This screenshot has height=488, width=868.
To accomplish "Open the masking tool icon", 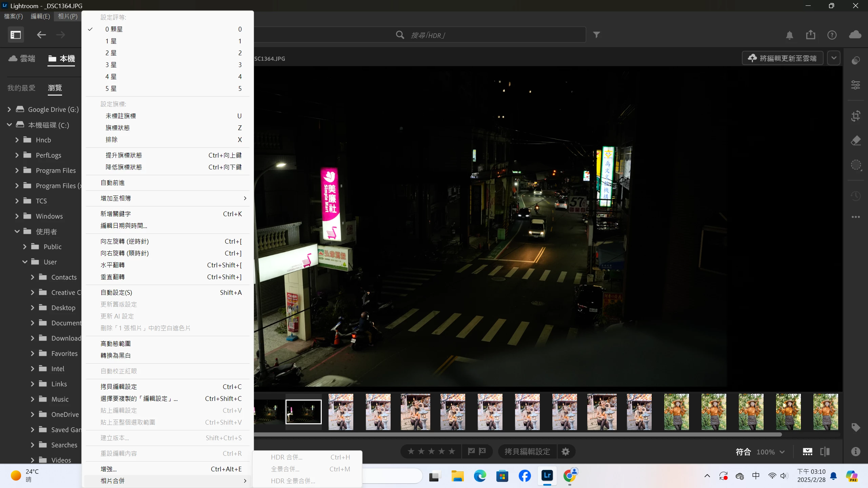I will (x=855, y=165).
